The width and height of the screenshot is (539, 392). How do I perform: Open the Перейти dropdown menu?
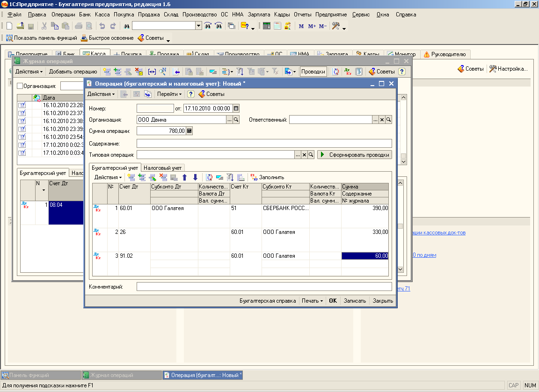pyautogui.click(x=169, y=94)
